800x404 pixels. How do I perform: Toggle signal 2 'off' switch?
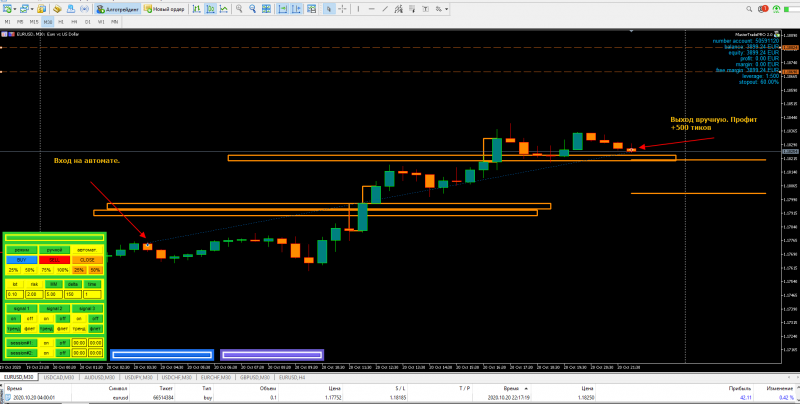pyautogui.click(x=63, y=318)
